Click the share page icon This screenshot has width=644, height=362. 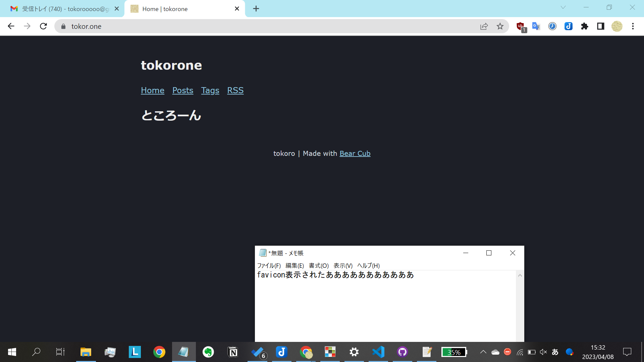pos(484,26)
